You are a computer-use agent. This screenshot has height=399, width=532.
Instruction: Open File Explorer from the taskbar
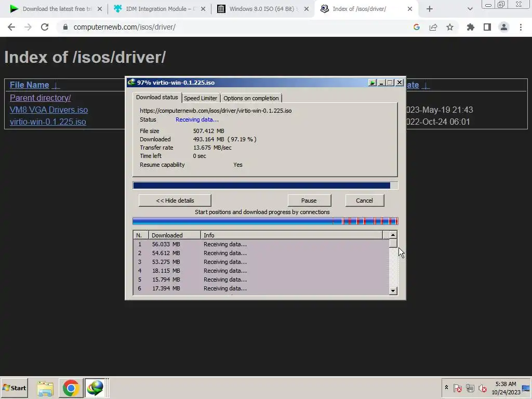(45, 388)
